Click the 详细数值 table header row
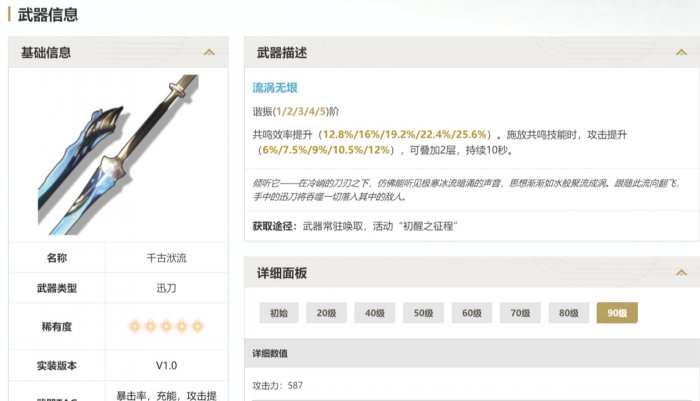 (472, 353)
